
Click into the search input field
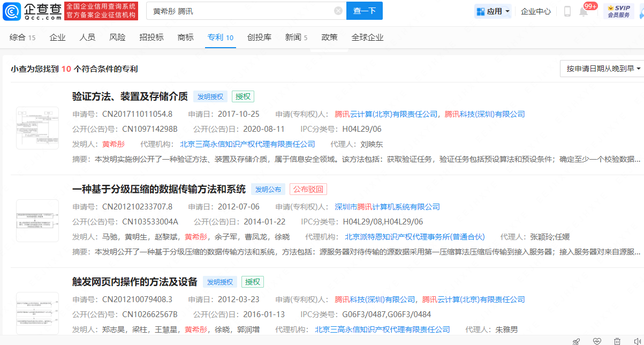(241, 11)
